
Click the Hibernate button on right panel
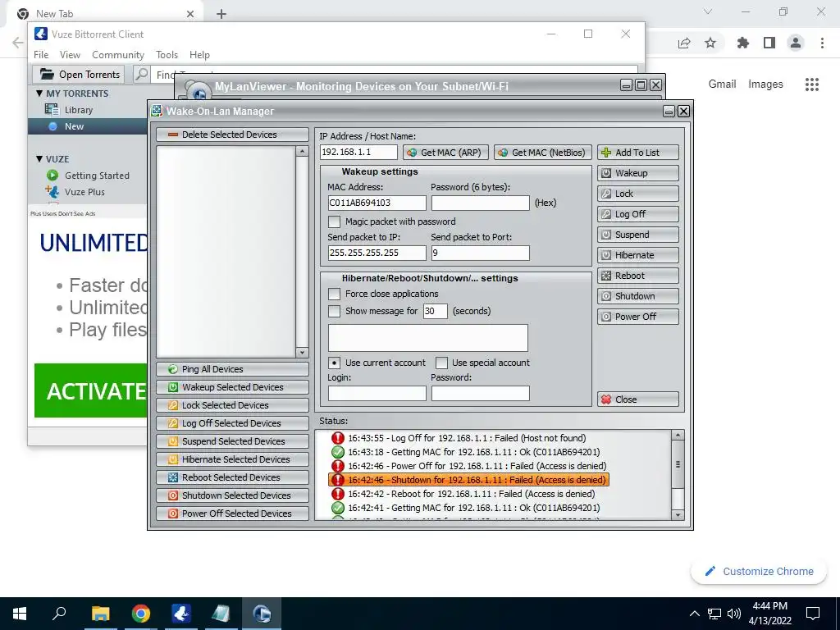point(638,255)
